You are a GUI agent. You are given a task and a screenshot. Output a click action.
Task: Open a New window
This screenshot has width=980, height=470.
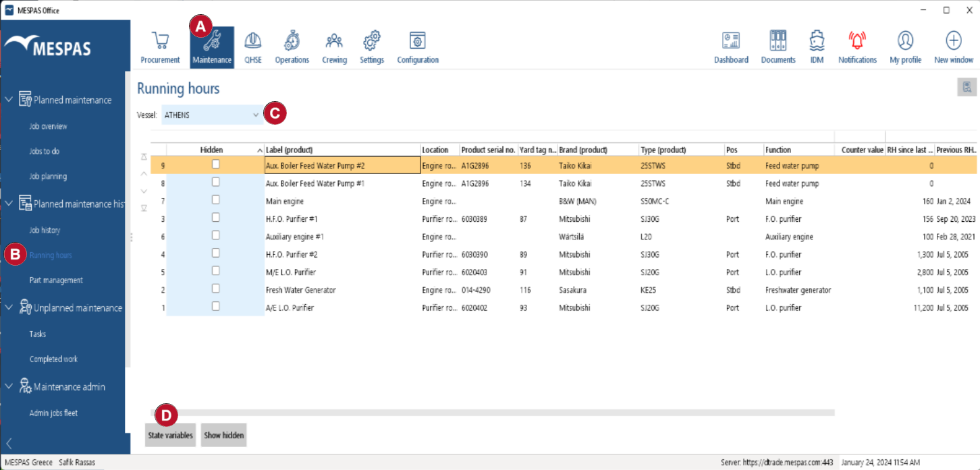click(954, 47)
